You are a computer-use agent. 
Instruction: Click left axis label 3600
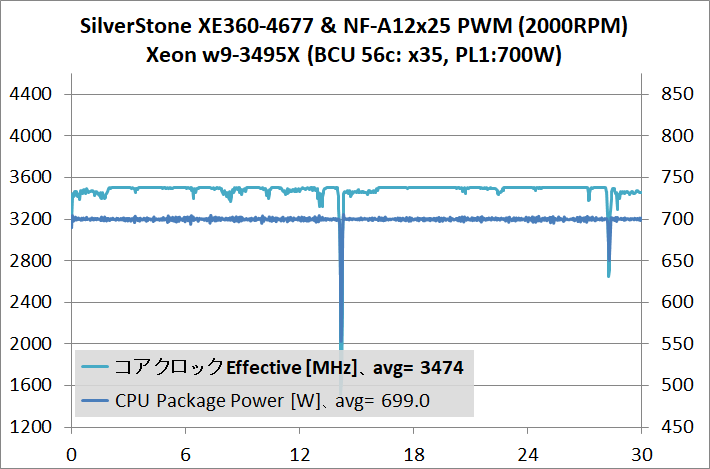30,177
